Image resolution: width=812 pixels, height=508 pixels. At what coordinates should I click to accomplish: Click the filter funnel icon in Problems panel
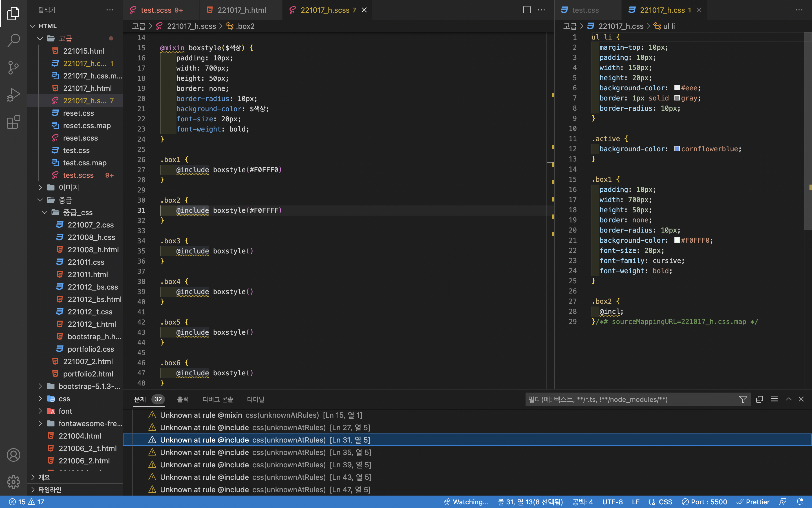click(x=743, y=399)
